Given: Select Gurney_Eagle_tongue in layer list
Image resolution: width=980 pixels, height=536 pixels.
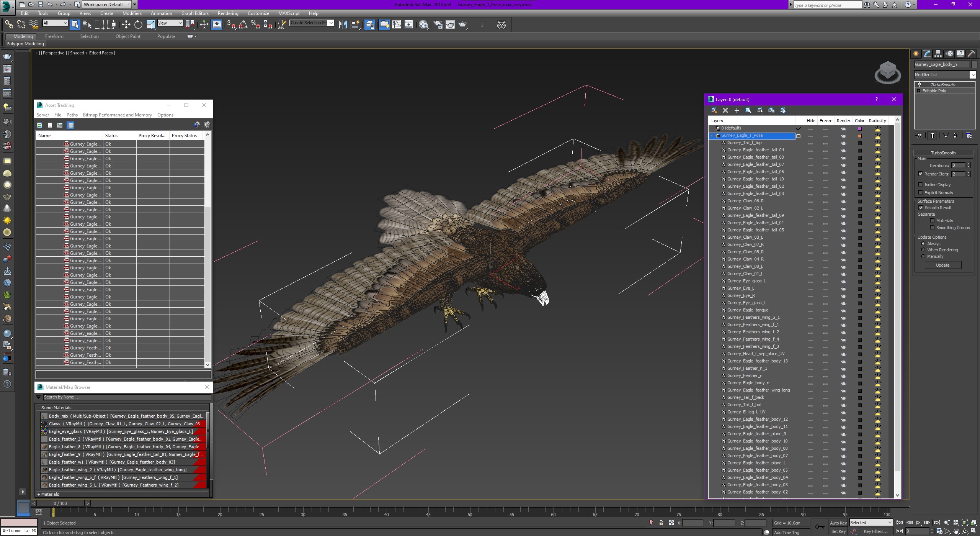Looking at the screenshot, I should [x=747, y=310].
